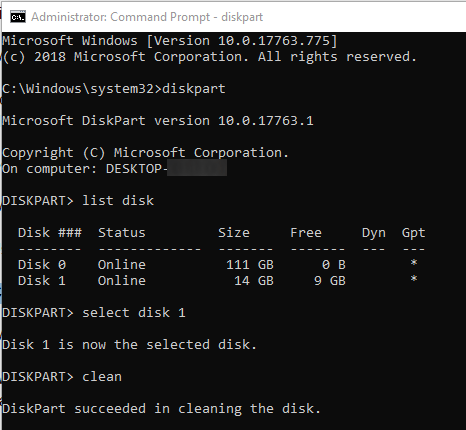This screenshot has height=430, width=466.
Task: Click the 'Free' column header
Action: tap(306, 233)
